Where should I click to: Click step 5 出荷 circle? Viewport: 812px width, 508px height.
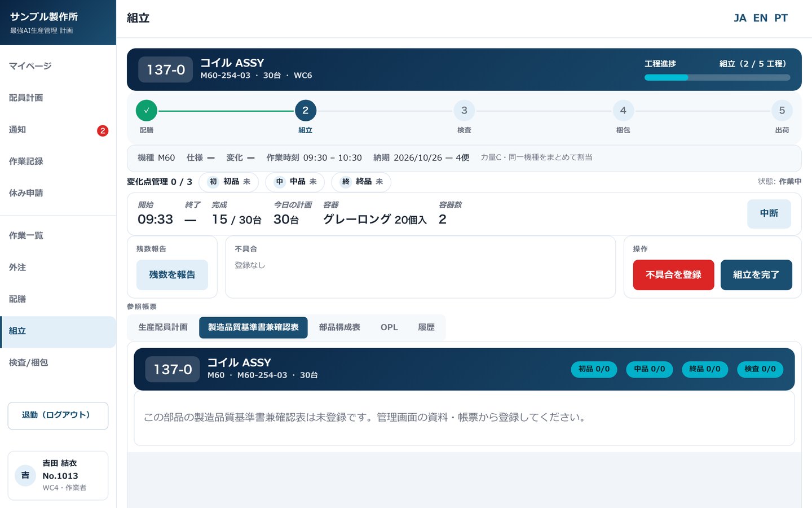click(782, 111)
